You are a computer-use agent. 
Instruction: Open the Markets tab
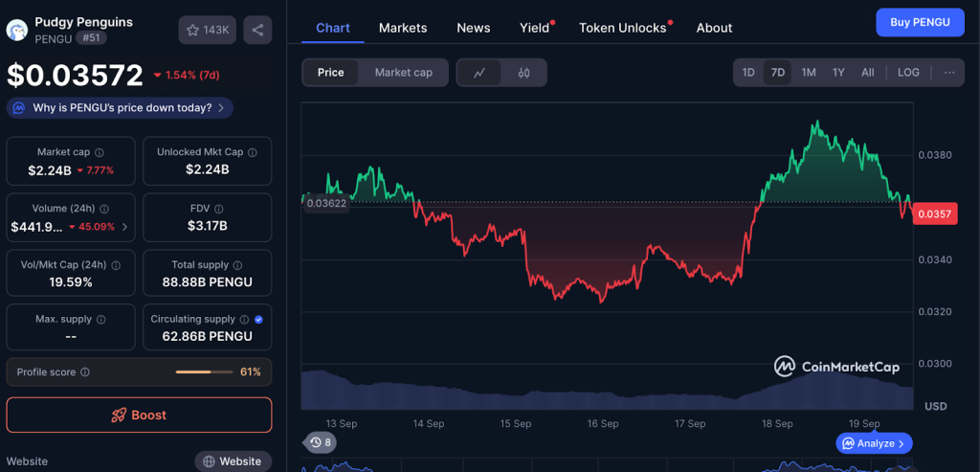(403, 28)
